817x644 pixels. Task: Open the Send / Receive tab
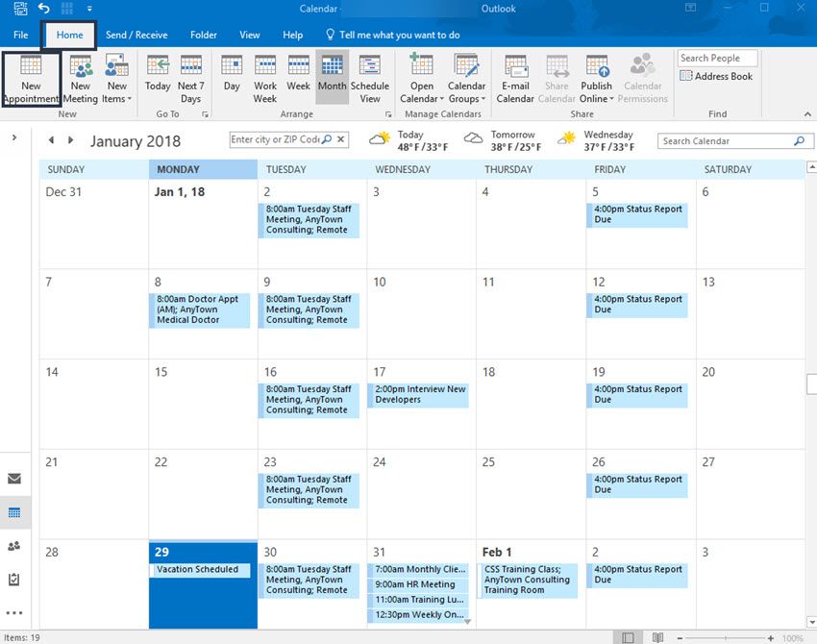click(136, 35)
